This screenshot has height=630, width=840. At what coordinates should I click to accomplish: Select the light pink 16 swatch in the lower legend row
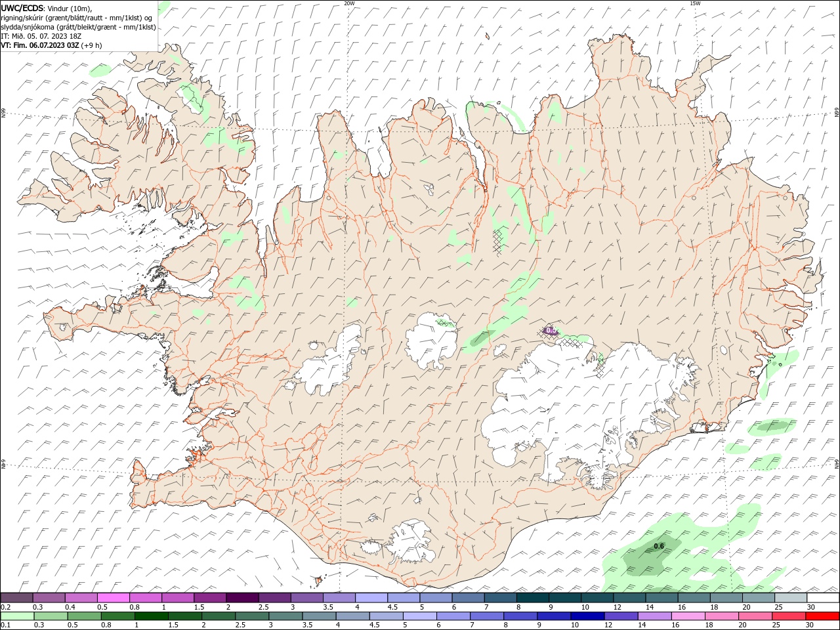pyautogui.click(x=688, y=616)
